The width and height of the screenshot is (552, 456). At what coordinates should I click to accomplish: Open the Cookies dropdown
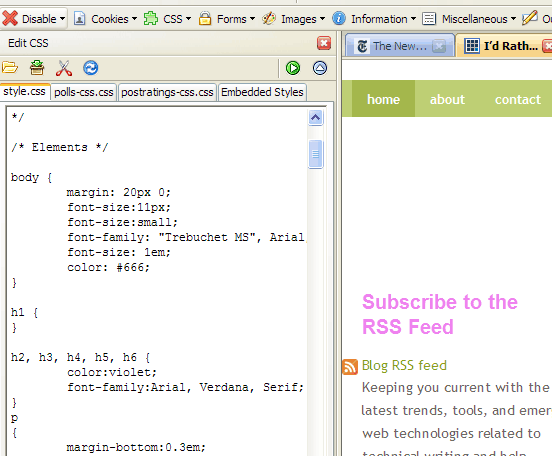[105, 19]
